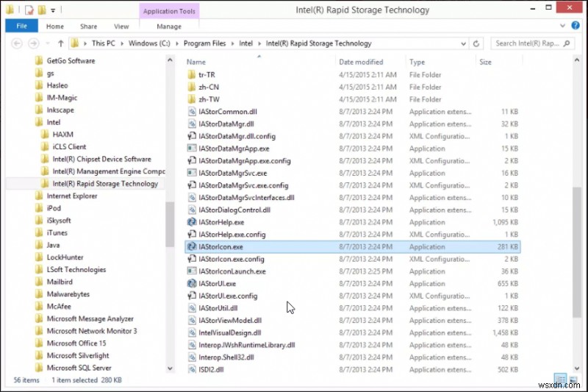Click the IAStorUtil.dll file icon

click(192, 308)
